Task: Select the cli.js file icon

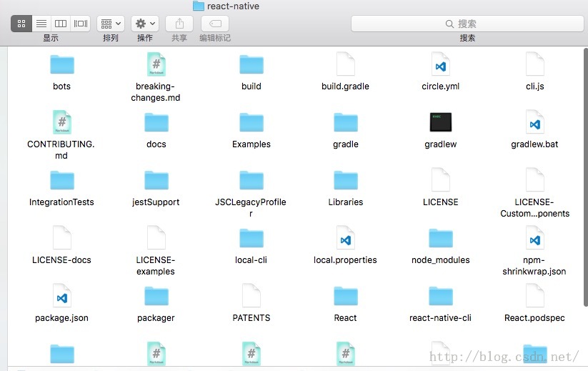Action: pyautogui.click(x=535, y=64)
